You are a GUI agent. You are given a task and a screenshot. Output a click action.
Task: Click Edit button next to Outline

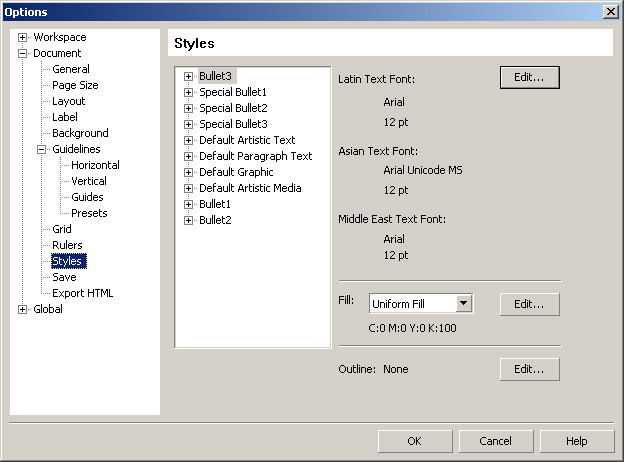pyautogui.click(x=530, y=369)
